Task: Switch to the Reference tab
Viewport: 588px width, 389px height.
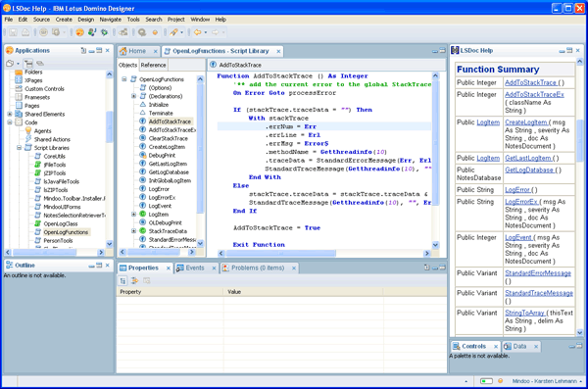Action: (154, 65)
